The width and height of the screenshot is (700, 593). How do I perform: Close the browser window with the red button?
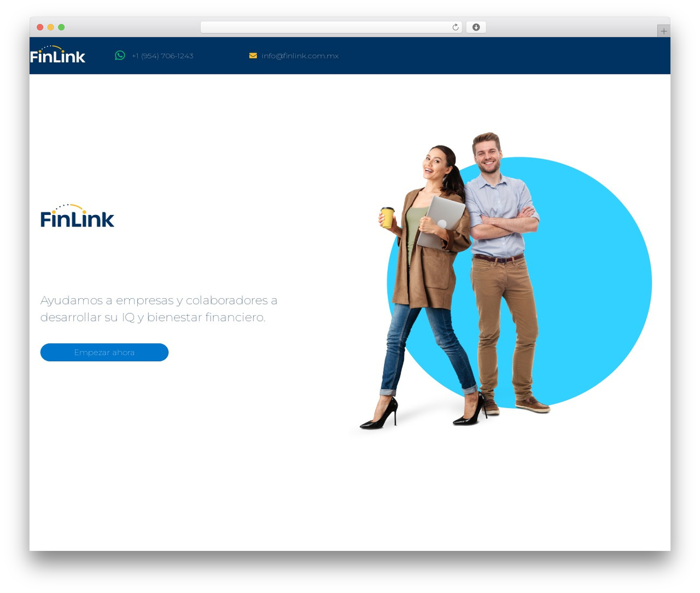pos(40,27)
